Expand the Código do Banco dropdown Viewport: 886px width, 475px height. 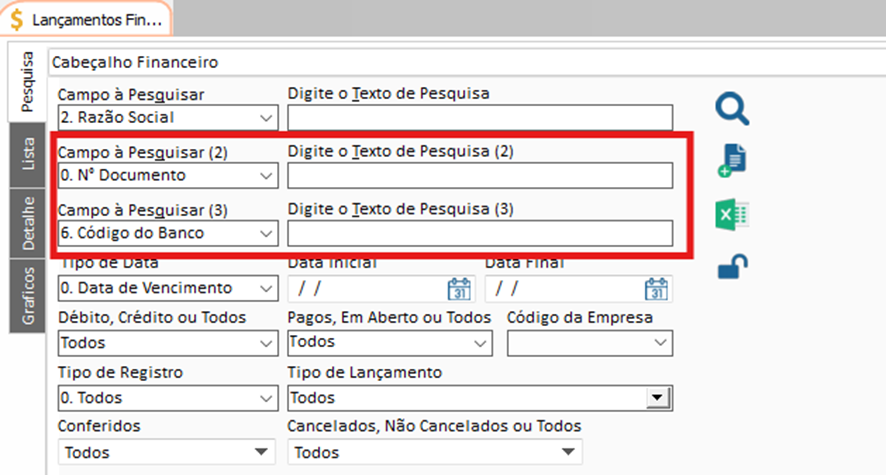coord(266,233)
